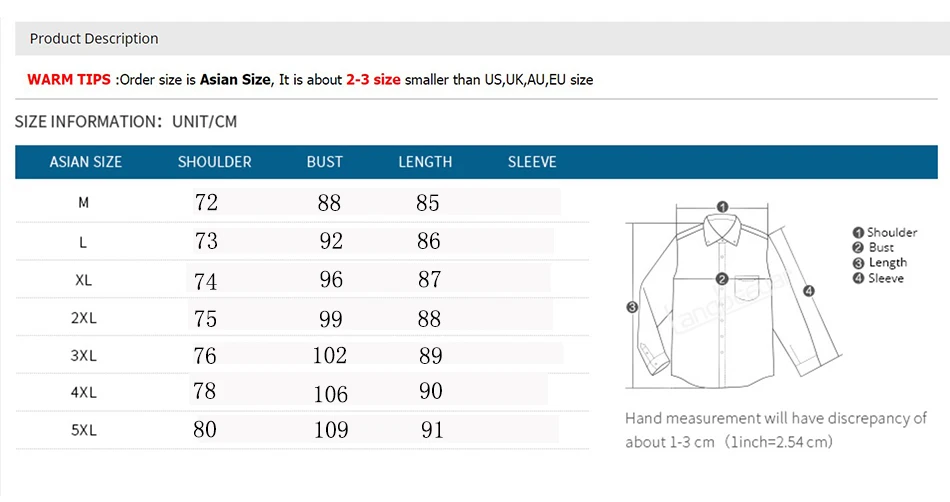Select the ASIAN SIZE column header
This screenshot has height=502, width=950.
tap(85, 162)
